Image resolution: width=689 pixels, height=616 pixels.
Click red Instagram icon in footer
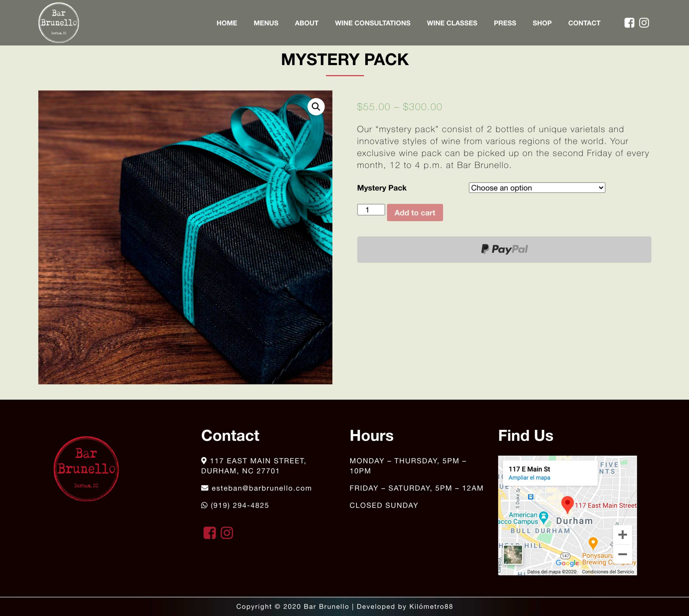click(x=227, y=533)
